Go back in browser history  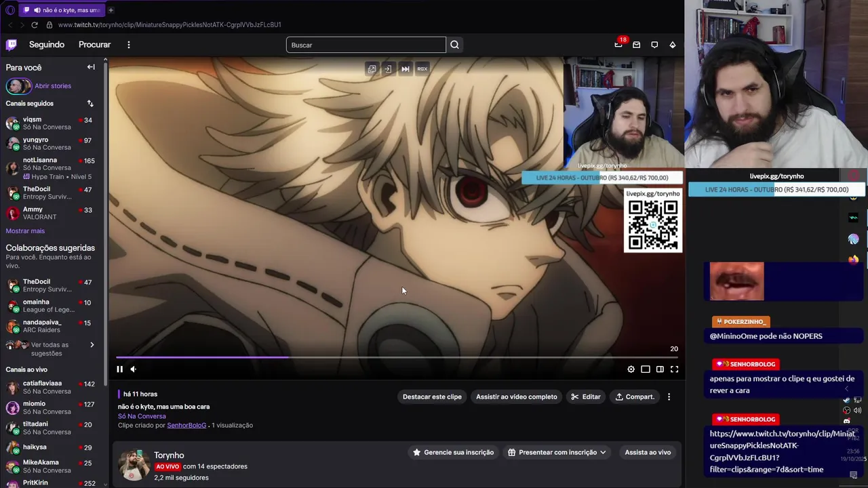coord(9,25)
